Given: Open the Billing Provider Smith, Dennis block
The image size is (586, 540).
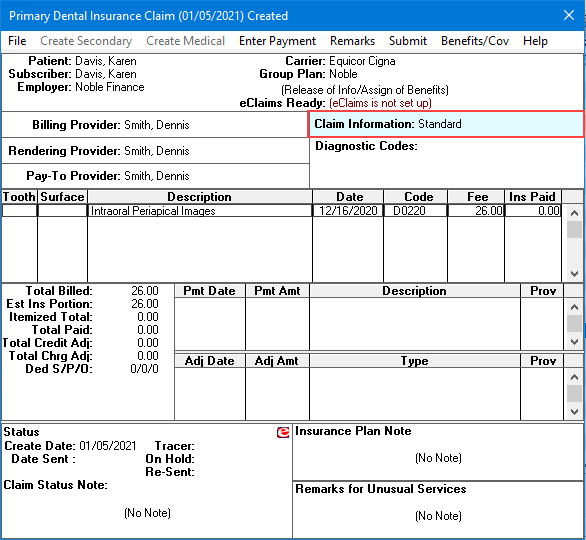Looking at the screenshot, I should tap(155, 125).
